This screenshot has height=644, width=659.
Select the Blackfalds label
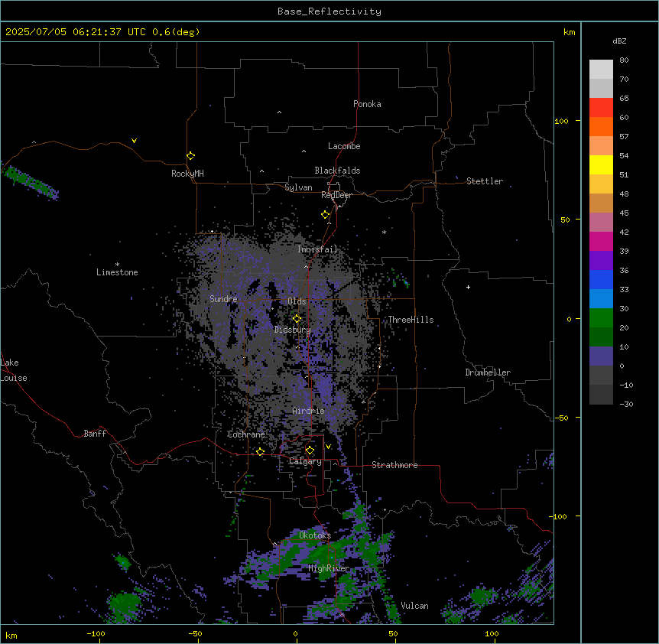(x=337, y=171)
